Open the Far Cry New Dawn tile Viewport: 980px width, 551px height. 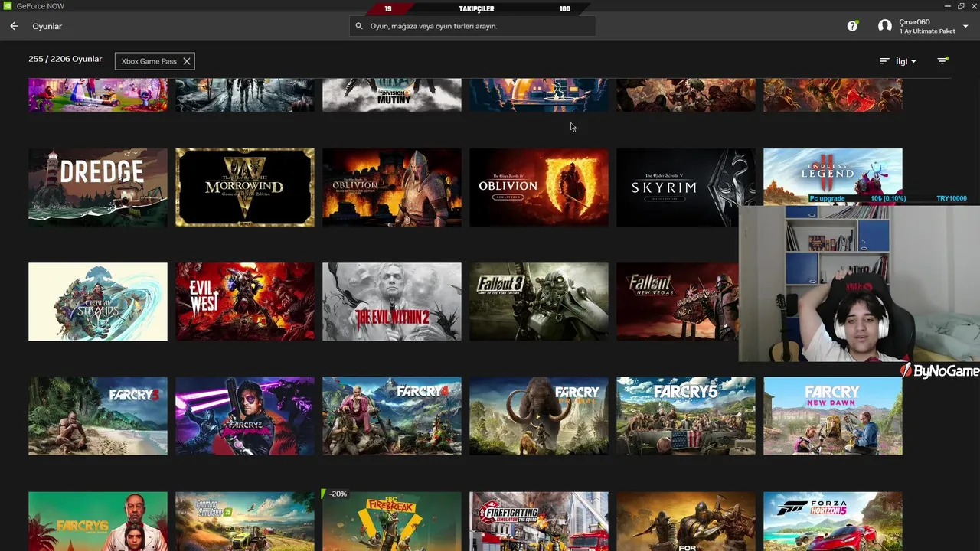(x=833, y=416)
